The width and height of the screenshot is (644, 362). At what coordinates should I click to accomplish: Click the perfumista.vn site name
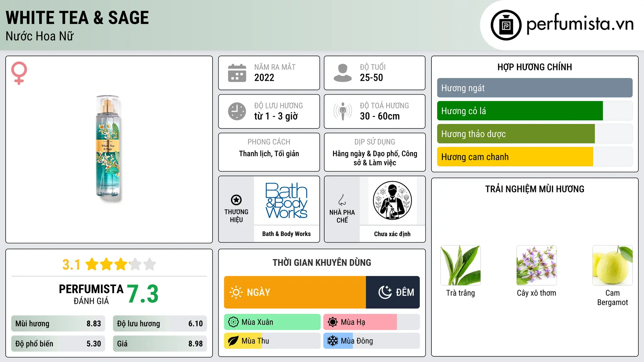coord(580,23)
